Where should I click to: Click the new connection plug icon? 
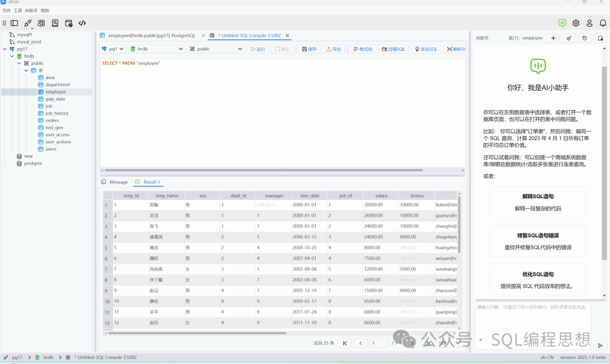point(27,23)
